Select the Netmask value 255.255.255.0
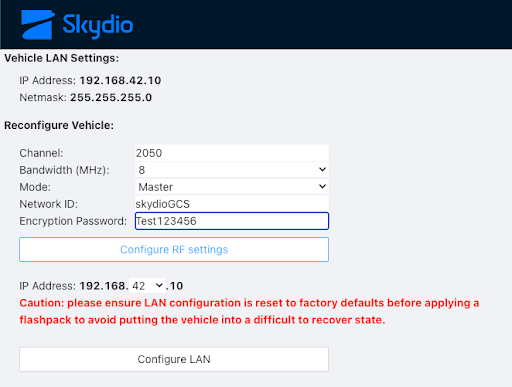Image resolution: width=512 pixels, height=387 pixels. [111, 98]
